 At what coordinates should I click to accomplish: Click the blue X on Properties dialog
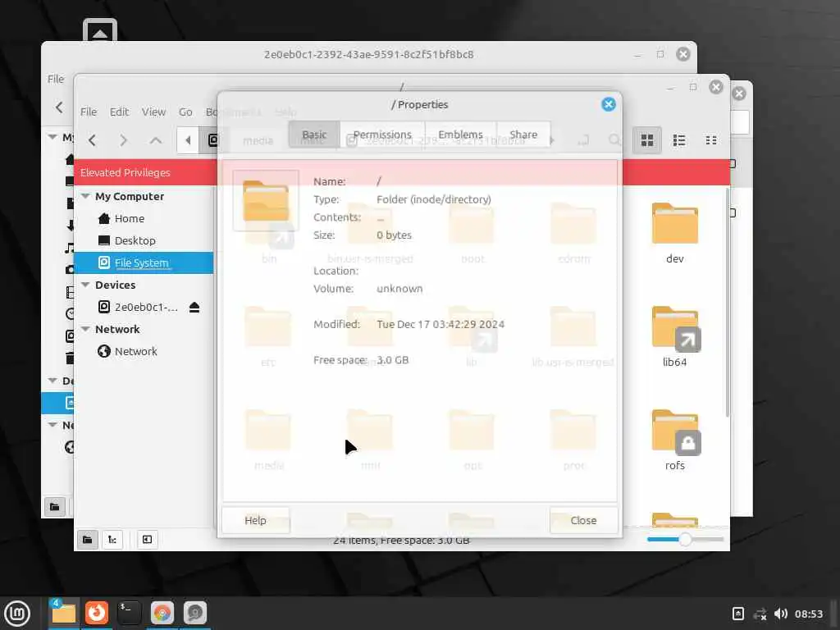click(608, 104)
